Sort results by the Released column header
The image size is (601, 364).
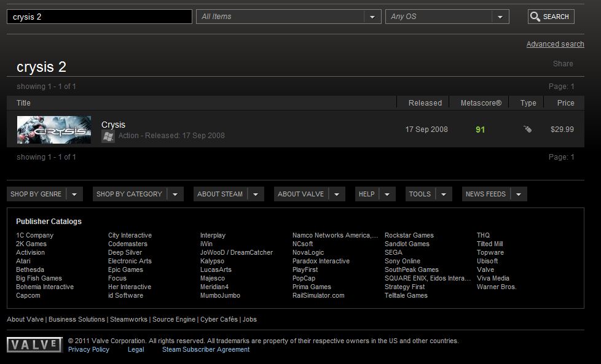point(425,103)
